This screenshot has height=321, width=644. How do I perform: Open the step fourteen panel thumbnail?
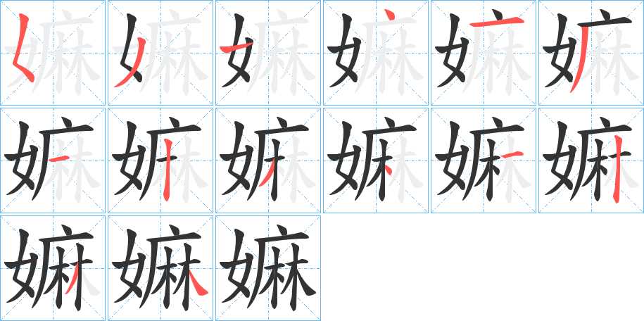tap(160, 268)
